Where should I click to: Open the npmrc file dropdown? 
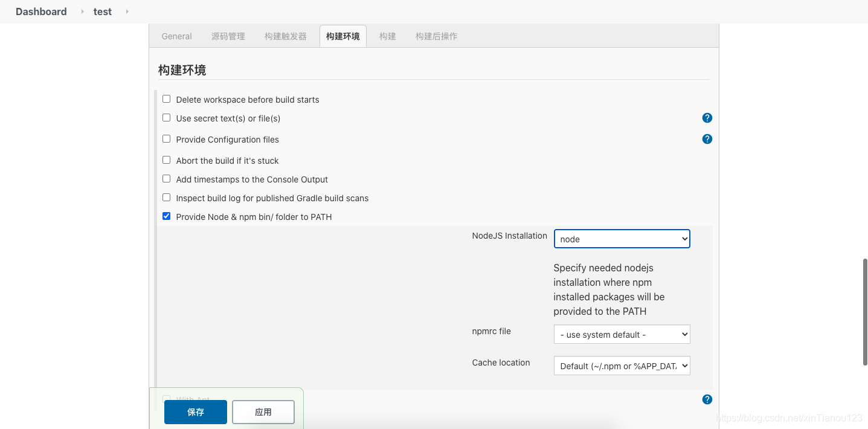pos(622,334)
